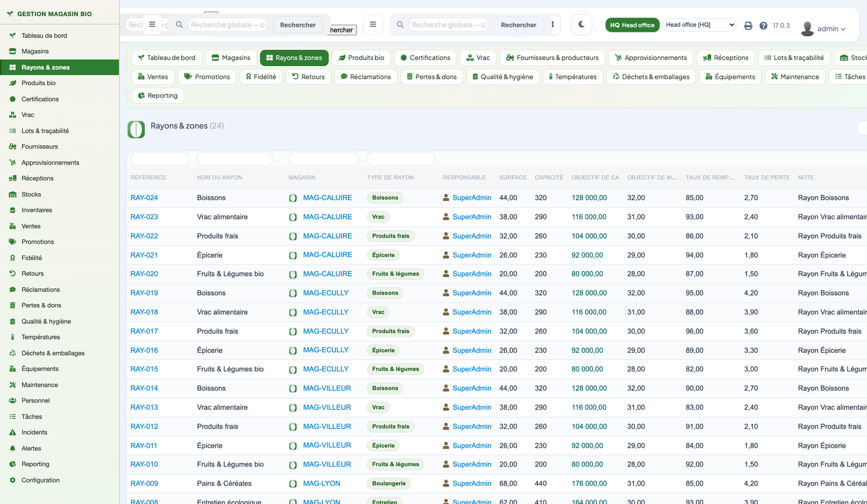867x504 pixels.
Task: Click the filter field under MAGASIN column
Action: click(323, 159)
